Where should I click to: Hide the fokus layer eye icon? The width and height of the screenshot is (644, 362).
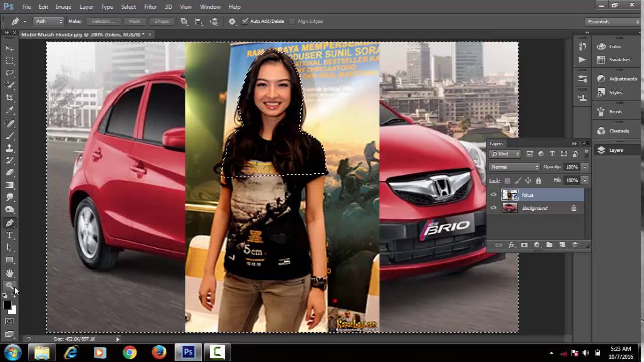pyautogui.click(x=493, y=195)
